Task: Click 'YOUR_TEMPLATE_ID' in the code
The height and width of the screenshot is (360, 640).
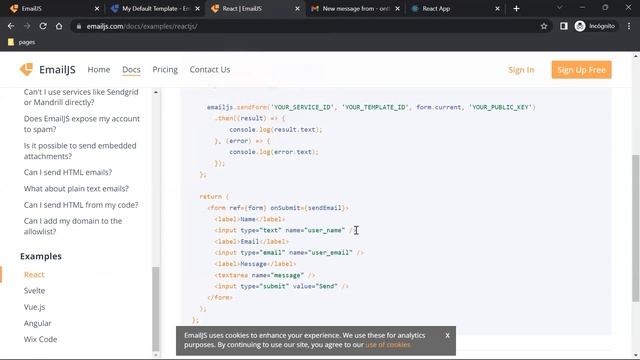Action: pyautogui.click(x=375, y=107)
